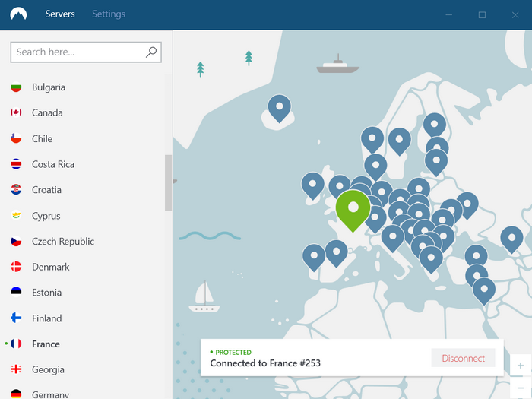Image resolution: width=532 pixels, height=399 pixels.
Task: Zoom in the map with plus button
Action: [521, 366]
